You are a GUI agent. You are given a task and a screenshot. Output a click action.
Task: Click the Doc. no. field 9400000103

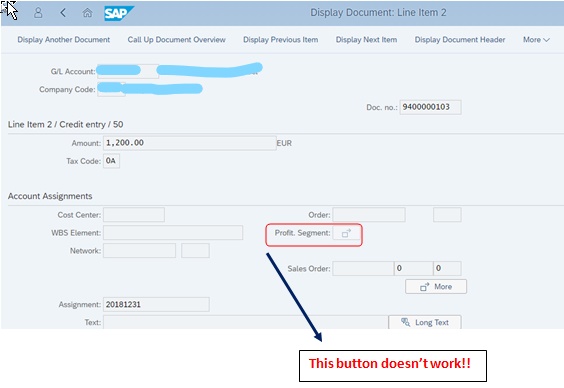pos(430,107)
